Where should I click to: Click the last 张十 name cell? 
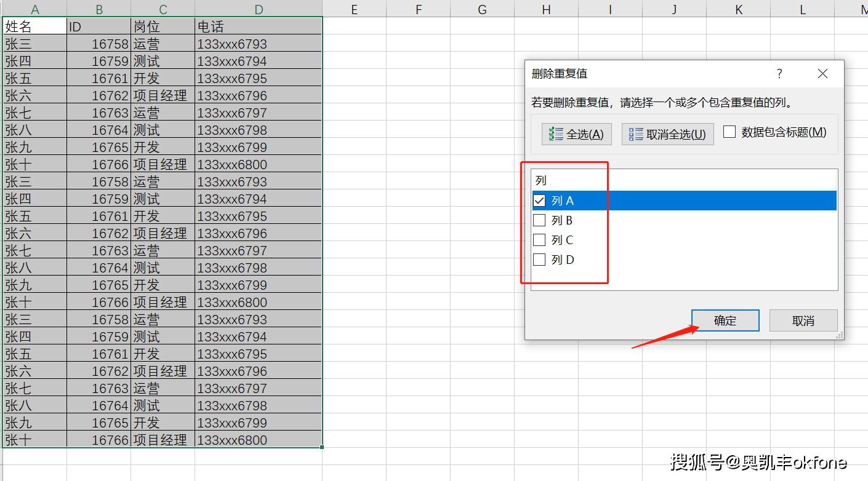34,440
